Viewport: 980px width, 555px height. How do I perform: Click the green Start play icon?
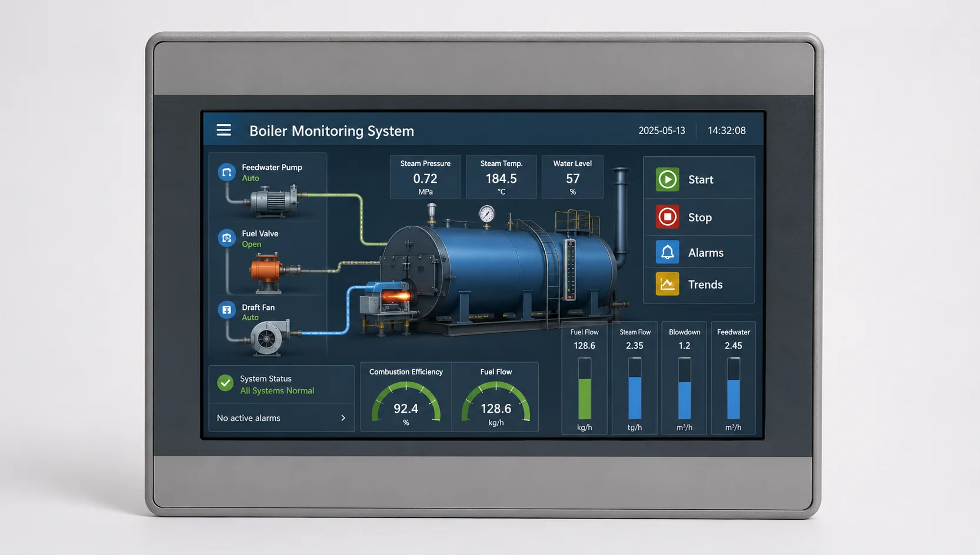point(668,179)
